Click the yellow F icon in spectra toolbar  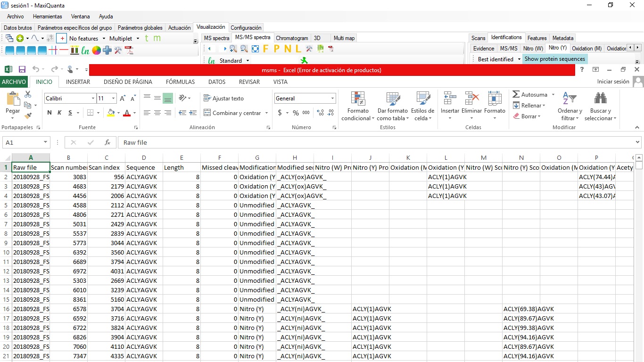tap(265, 49)
